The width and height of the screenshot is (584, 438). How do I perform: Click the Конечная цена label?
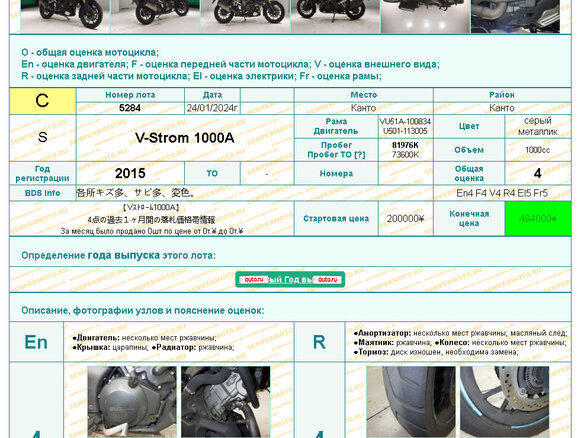pyautogui.click(x=469, y=219)
